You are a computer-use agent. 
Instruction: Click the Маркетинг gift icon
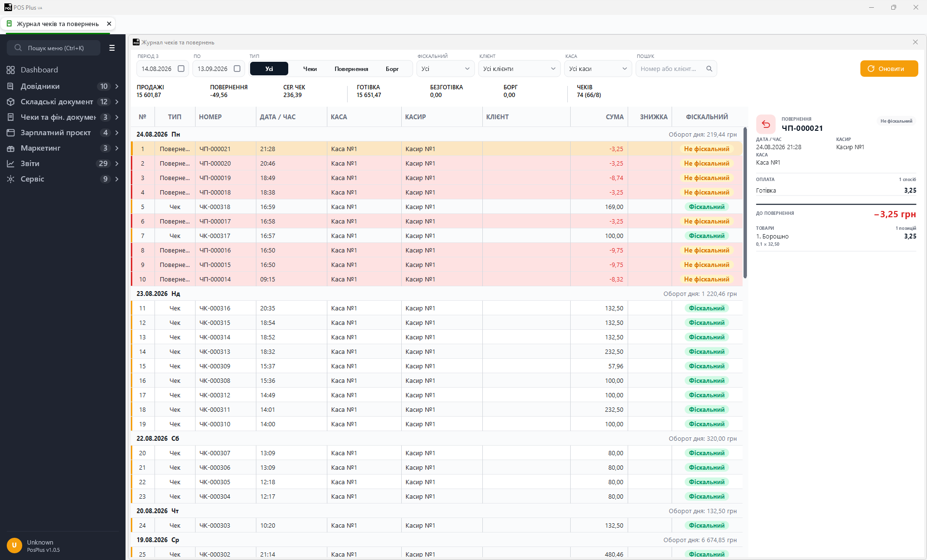11,148
